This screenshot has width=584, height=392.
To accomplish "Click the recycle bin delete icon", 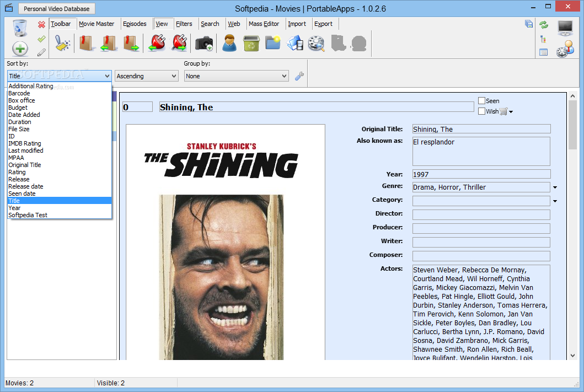I will click(x=20, y=28).
